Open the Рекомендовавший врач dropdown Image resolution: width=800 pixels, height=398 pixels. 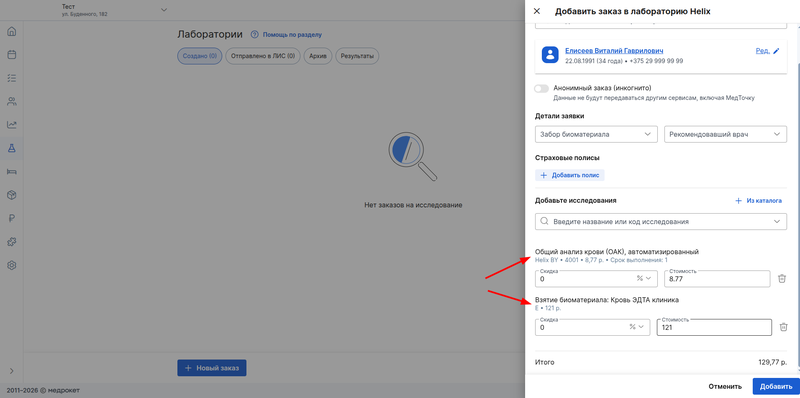[725, 134]
